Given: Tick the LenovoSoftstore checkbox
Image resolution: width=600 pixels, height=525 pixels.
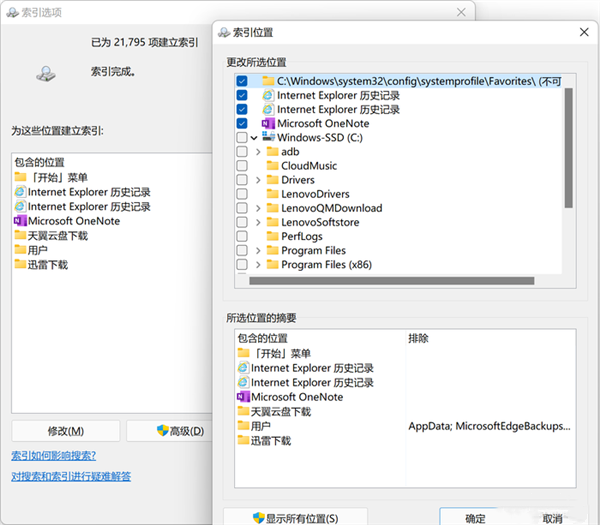Looking at the screenshot, I should pyautogui.click(x=241, y=222).
